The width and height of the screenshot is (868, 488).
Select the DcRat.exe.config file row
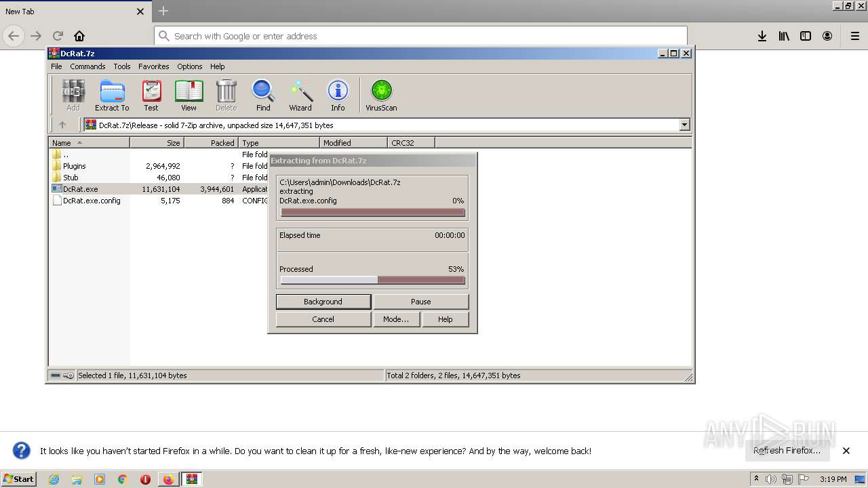coord(159,201)
